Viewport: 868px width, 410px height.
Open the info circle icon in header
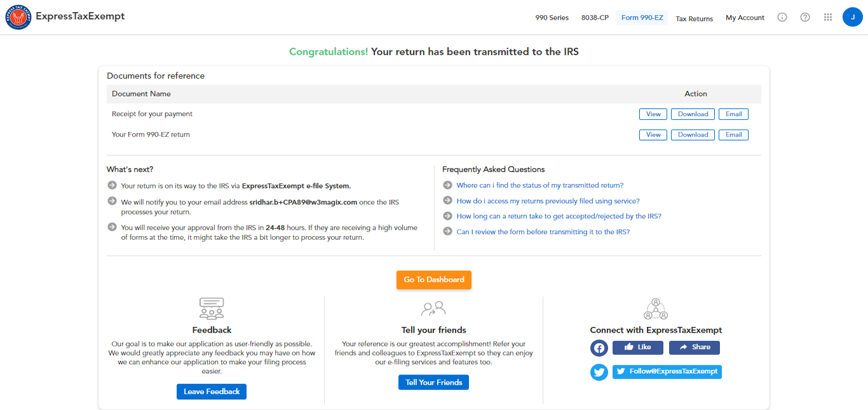(x=782, y=18)
